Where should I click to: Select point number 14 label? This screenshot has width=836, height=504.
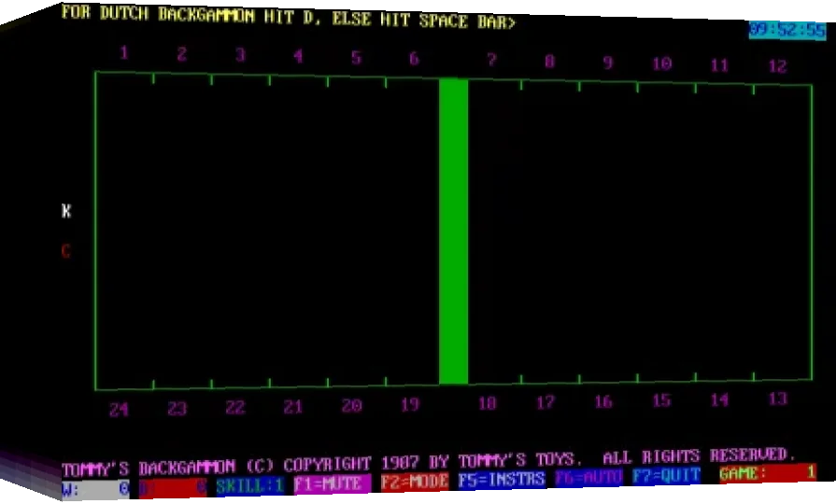pos(720,399)
